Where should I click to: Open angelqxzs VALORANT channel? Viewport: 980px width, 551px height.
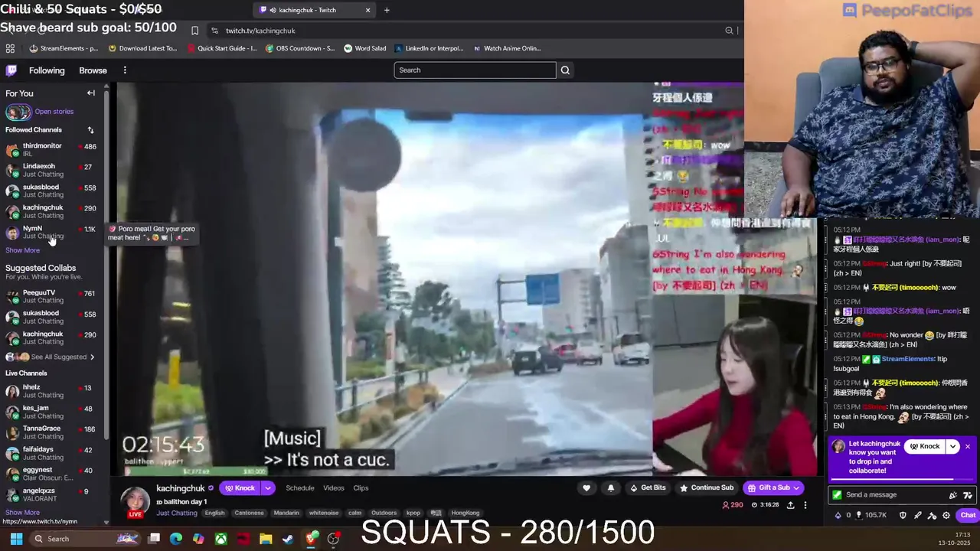click(52, 494)
